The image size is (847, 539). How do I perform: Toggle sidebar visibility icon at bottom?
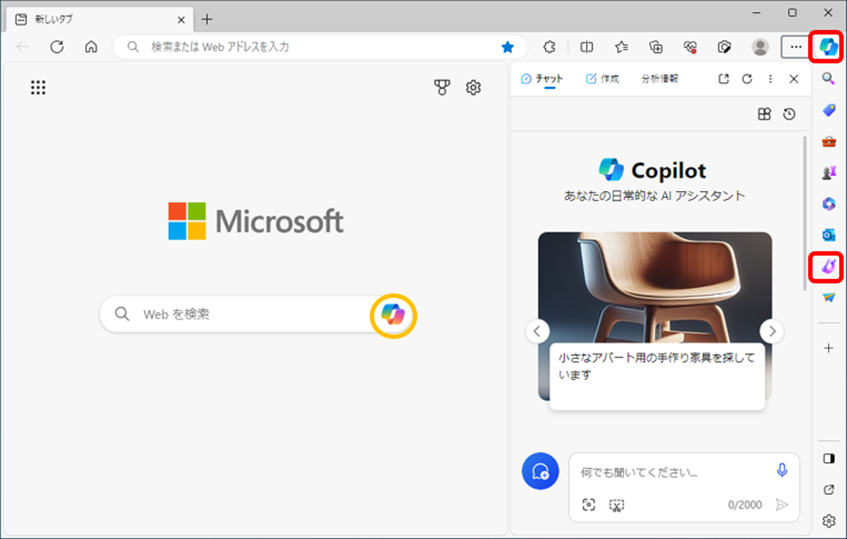828,459
